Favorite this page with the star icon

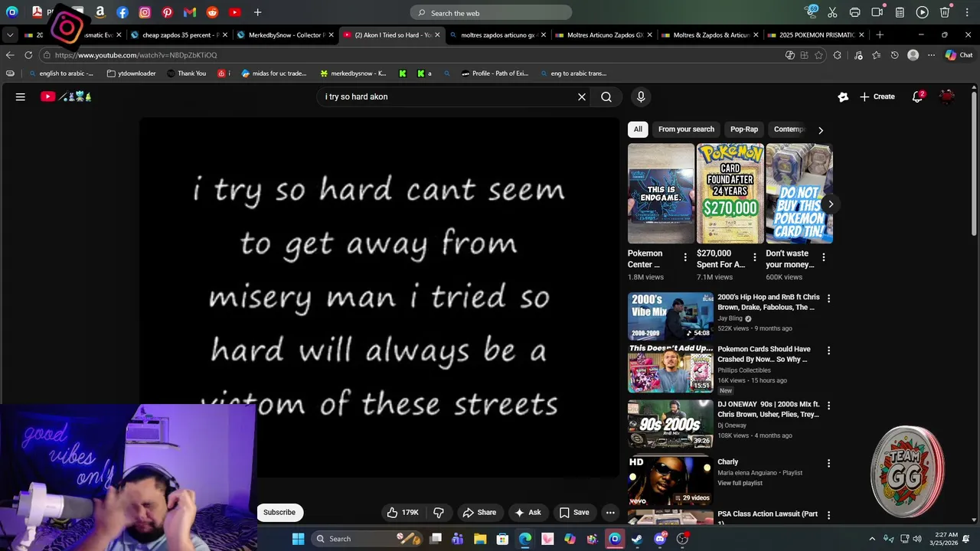(x=819, y=55)
